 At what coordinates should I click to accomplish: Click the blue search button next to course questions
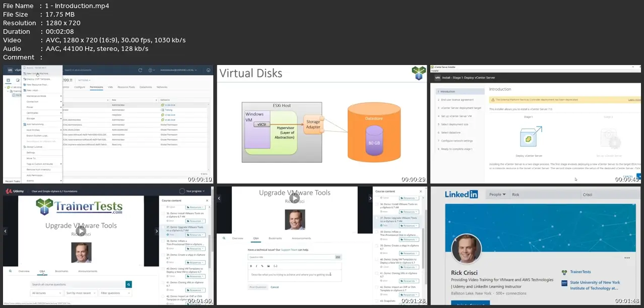tap(128, 284)
